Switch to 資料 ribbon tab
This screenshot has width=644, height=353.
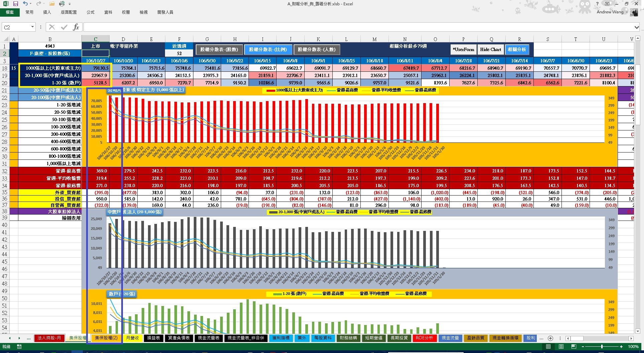108,12
